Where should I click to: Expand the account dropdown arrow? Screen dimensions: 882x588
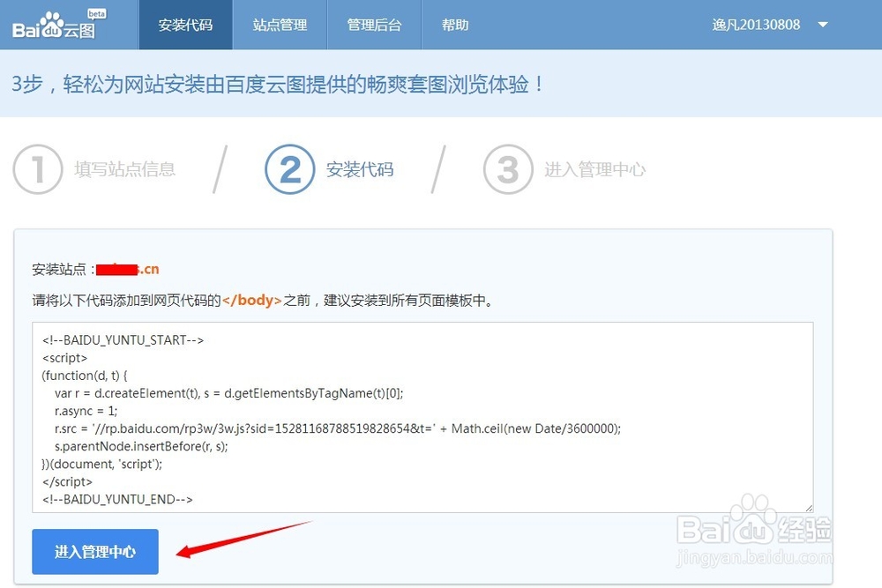pos(822,25)
